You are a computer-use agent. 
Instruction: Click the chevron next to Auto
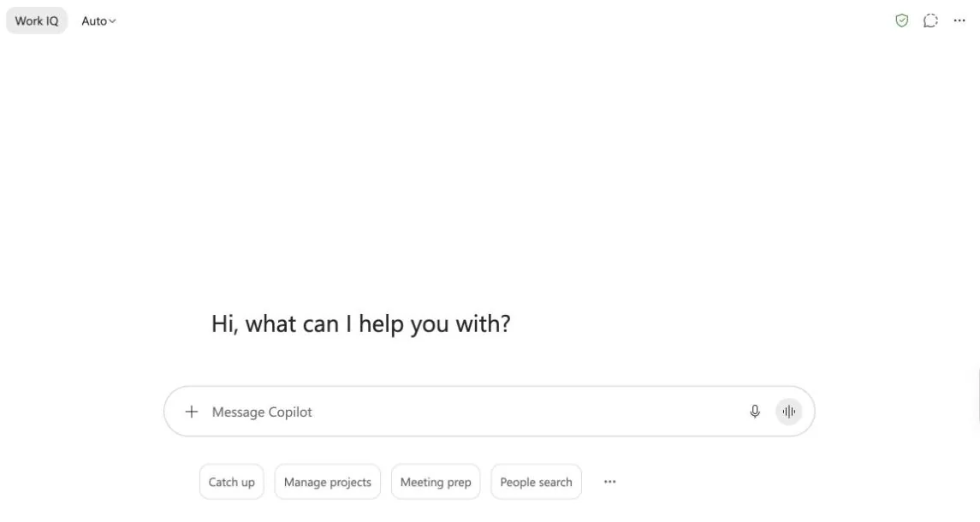click(112, 21)
